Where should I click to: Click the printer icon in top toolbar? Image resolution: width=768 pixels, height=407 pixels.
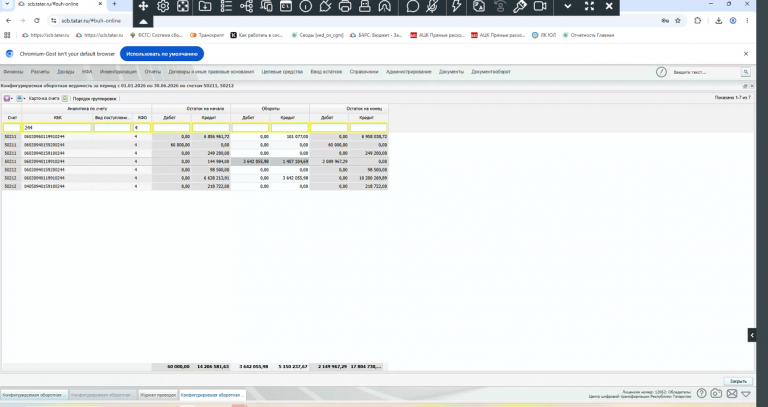pos(345,6)
